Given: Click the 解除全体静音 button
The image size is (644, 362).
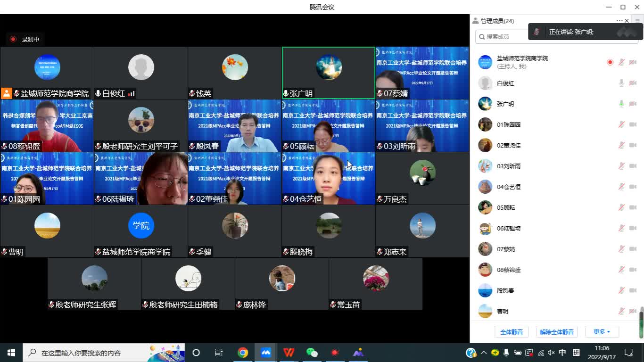Looking at the screenshot, I should (x=557, y=332).
